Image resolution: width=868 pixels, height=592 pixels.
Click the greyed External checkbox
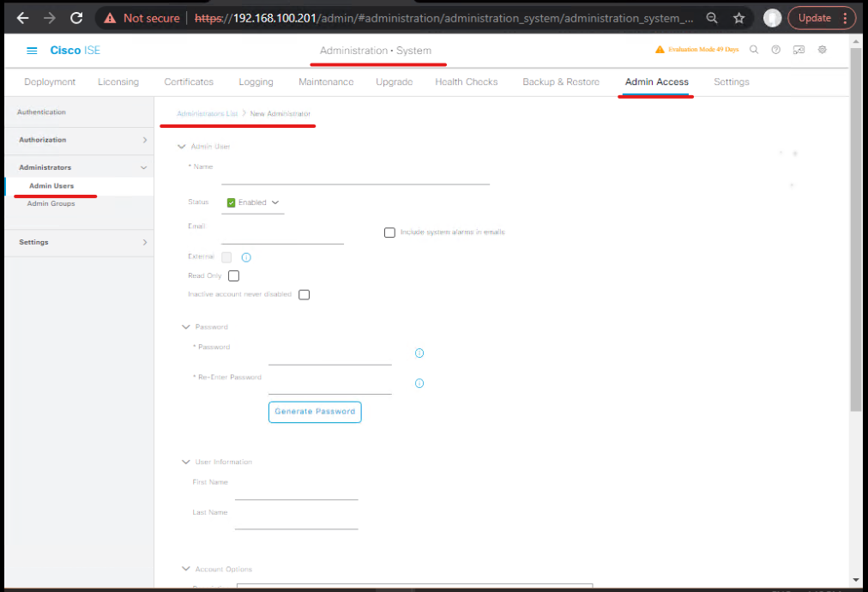pyautogui.click(x=226, y=257)
